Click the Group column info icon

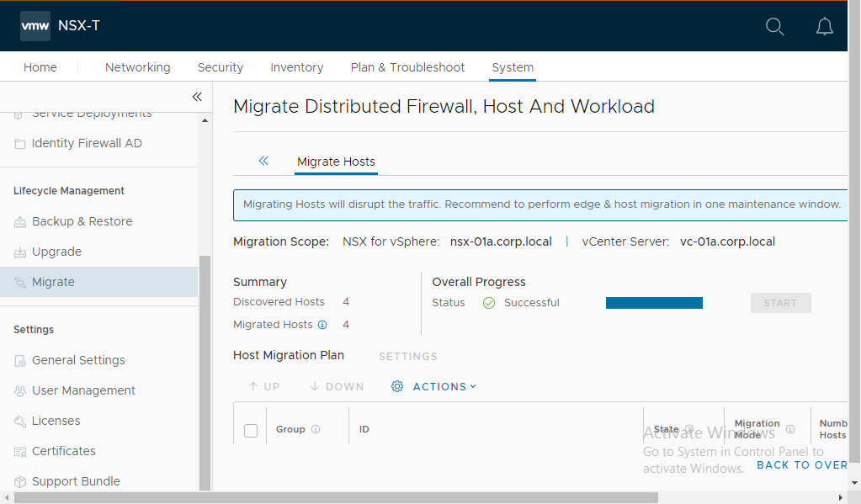315,429
